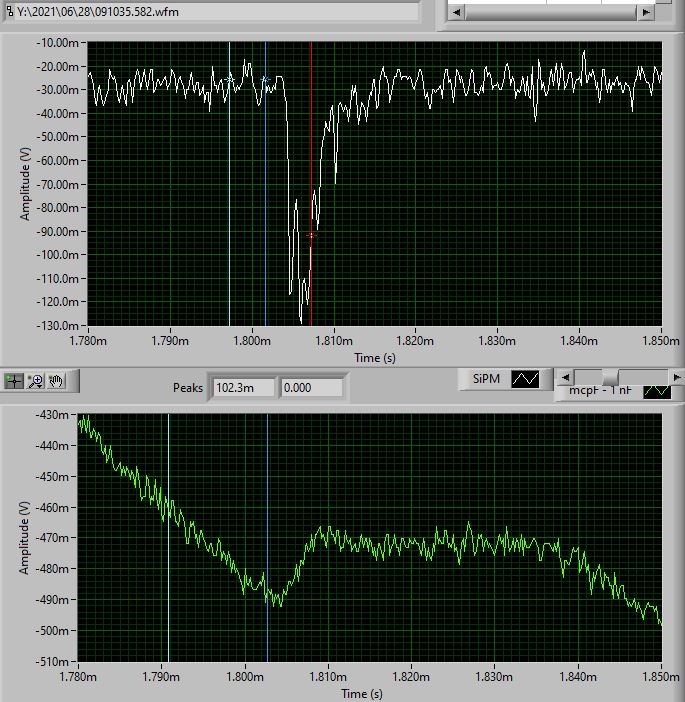
Task: Click the mcpF - 1 nF plot sample icon
Action: pos(657,392)
